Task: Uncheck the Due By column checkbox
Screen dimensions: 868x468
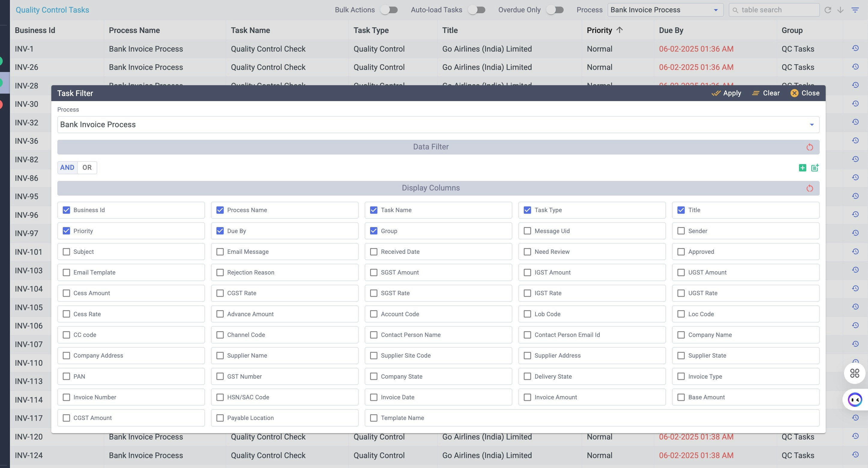Action: tap(220, 231)
